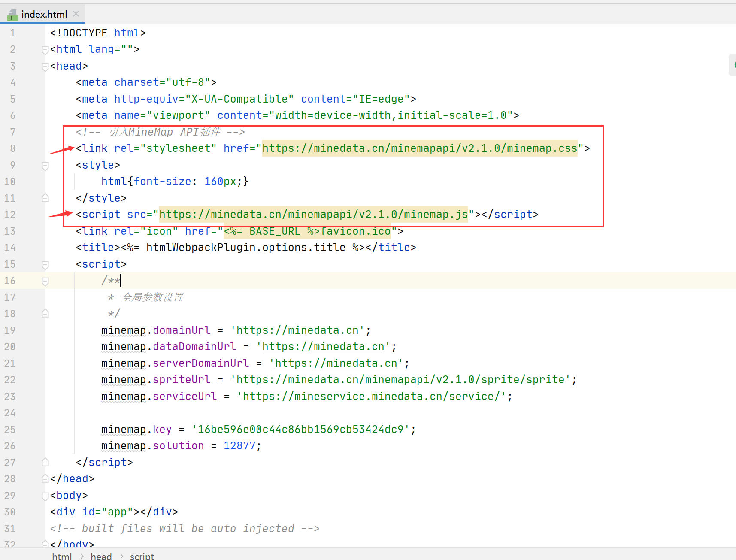Image resolution: width=736 pixels, height=560 pixels.
Task: Click the minemap.js URL on line 12
Action: 313,214
